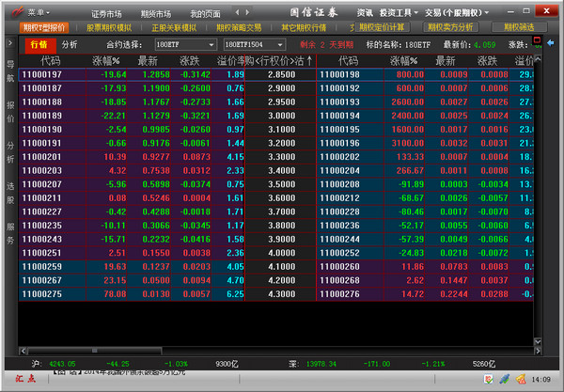Click the page back arrow in title bar
Screen dimensions: 564x392
click(x=237, y=12)
